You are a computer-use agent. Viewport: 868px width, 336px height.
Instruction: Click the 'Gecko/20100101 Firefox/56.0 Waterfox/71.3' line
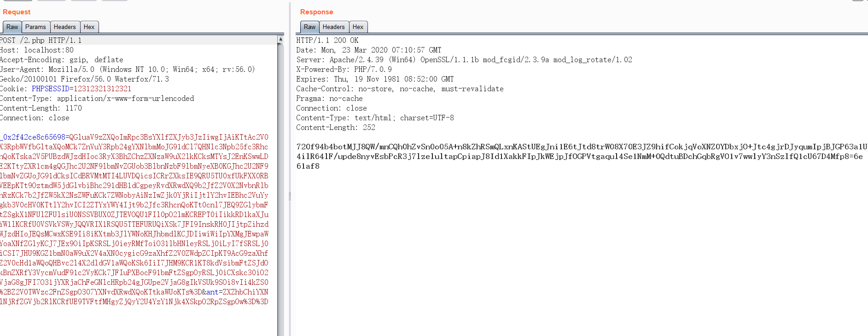point(85,79)
